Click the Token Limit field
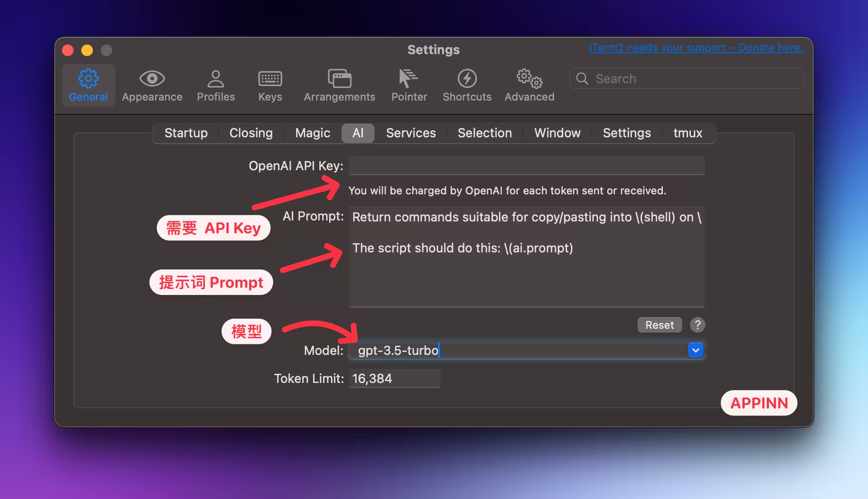The height and width of the screenshot is (499, 868). tap(394, 379)
